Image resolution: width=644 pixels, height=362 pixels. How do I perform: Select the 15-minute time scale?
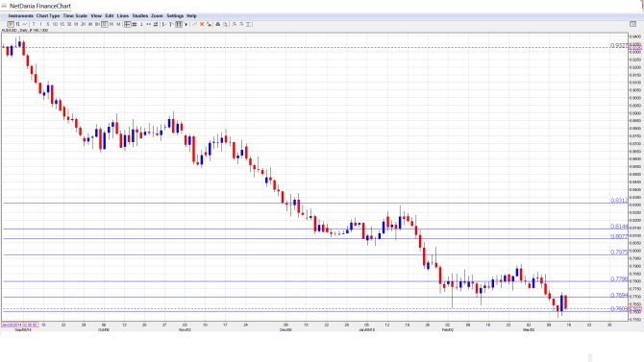click(x=62, y=24)
